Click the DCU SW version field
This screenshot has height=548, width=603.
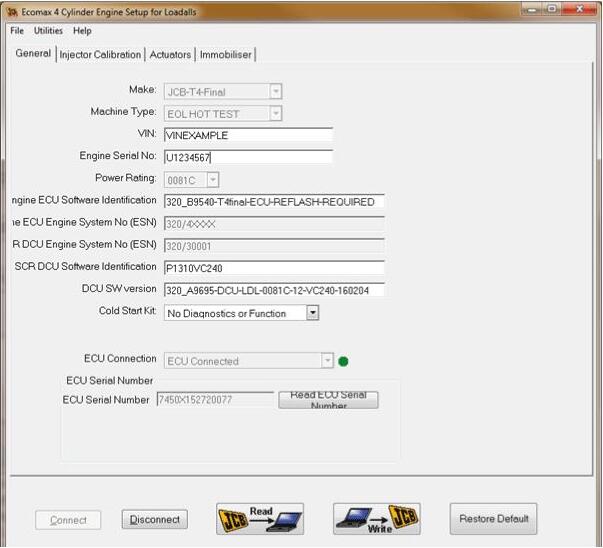click(274, 290)
